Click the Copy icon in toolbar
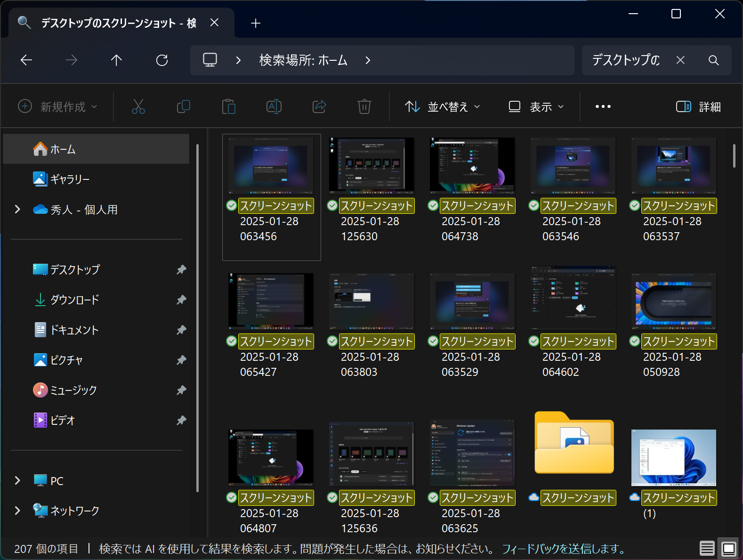 click(x=184, y=107)
